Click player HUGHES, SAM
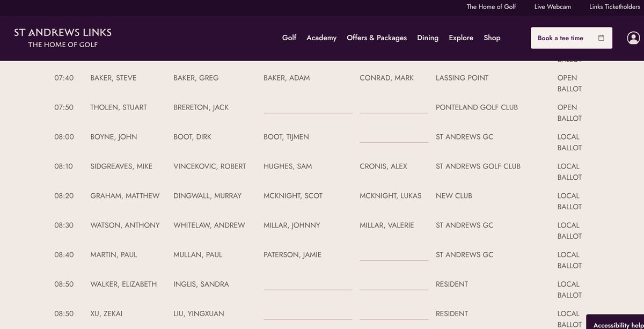This screenshot has width=644, height=329. coord(287,166)
